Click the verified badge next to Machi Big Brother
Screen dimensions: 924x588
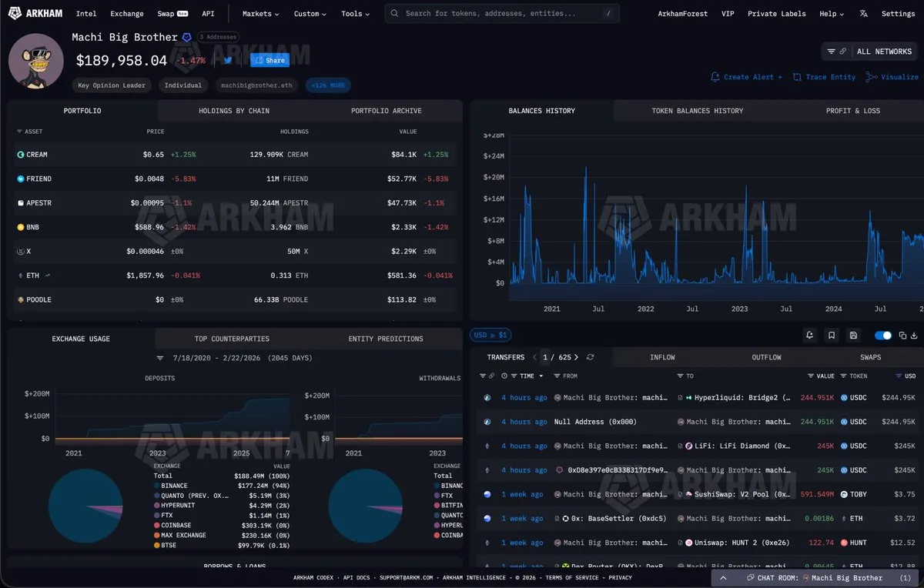186,37
